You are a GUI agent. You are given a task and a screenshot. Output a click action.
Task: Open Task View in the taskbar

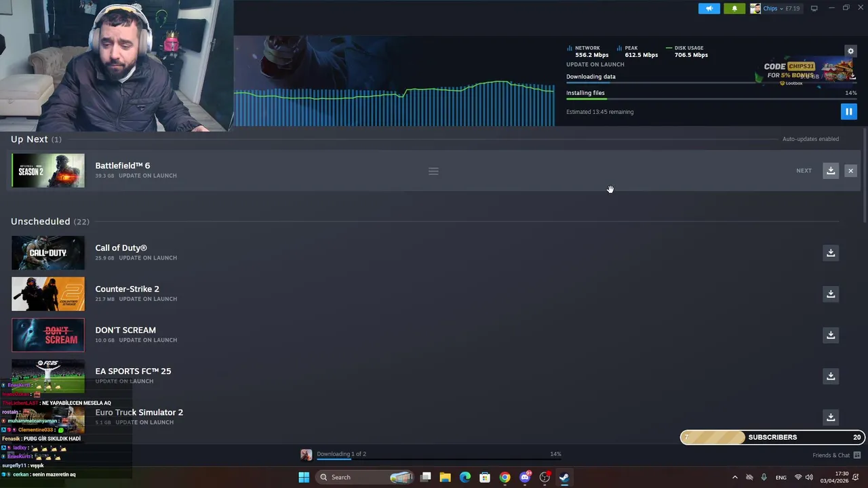point(426,477)
